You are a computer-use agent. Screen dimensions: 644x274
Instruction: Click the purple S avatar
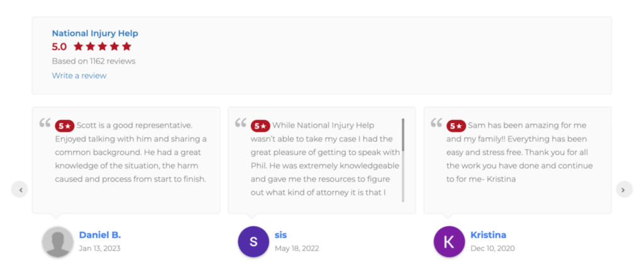(253, 241)
